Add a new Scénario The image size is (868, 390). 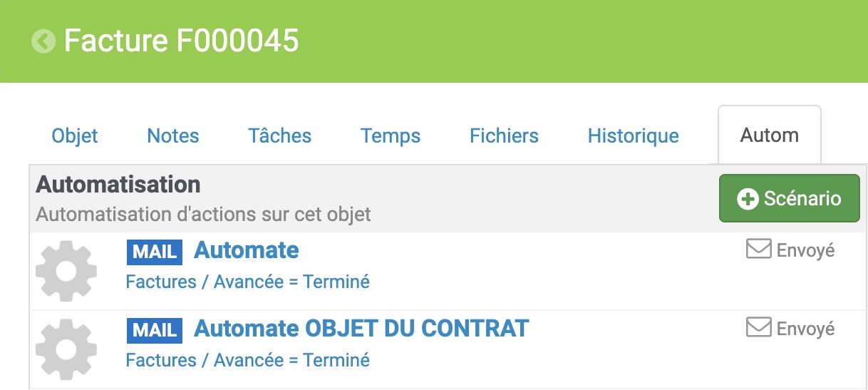coord(790,198)
